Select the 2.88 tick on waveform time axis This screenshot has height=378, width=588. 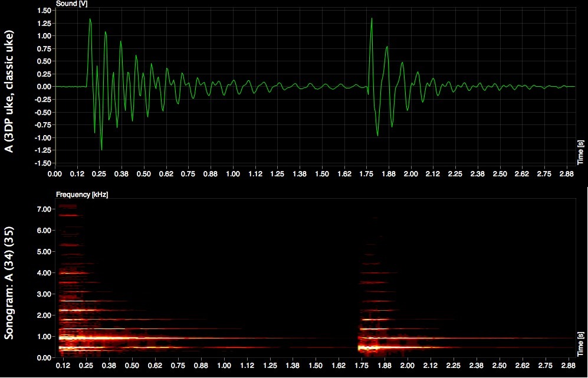[x=567, y=175]
